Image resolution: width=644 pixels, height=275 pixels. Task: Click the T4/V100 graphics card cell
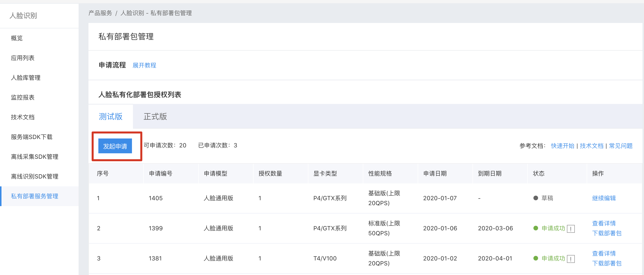pos(325,258)
